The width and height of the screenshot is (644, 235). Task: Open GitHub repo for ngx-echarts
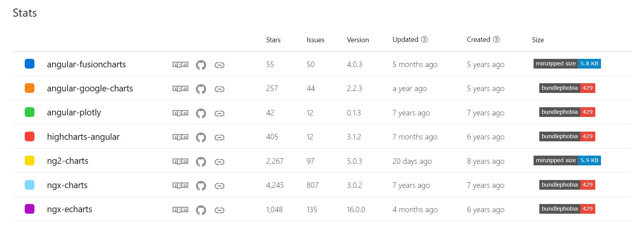click(201, 210)
